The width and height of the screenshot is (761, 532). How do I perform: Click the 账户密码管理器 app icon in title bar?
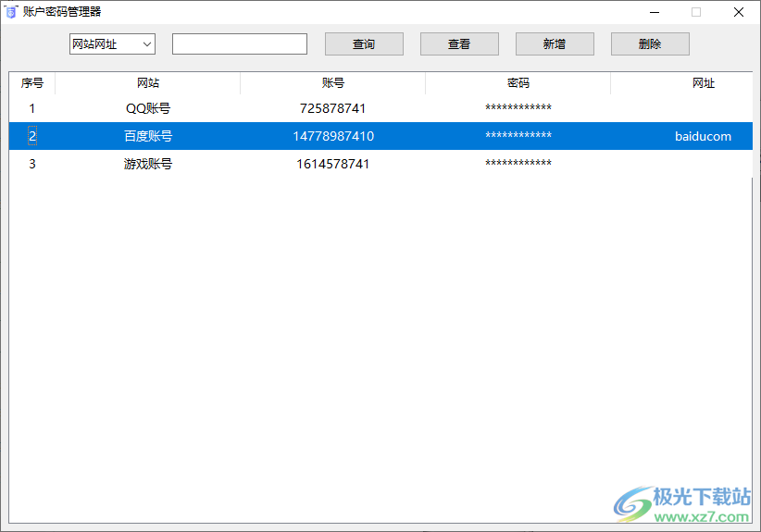(11, 12)
